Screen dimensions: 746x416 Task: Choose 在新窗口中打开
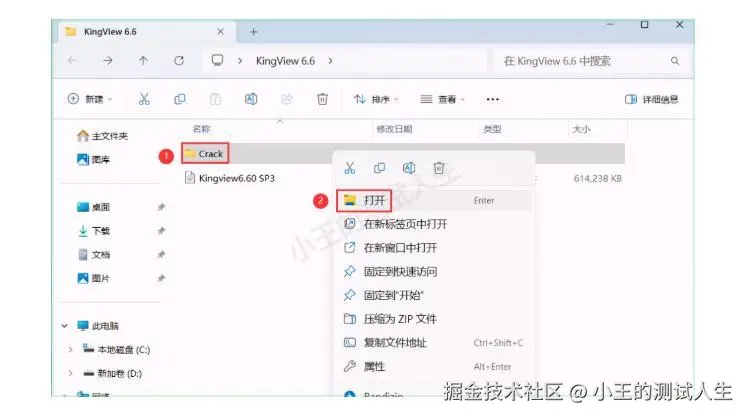point(434,248)
